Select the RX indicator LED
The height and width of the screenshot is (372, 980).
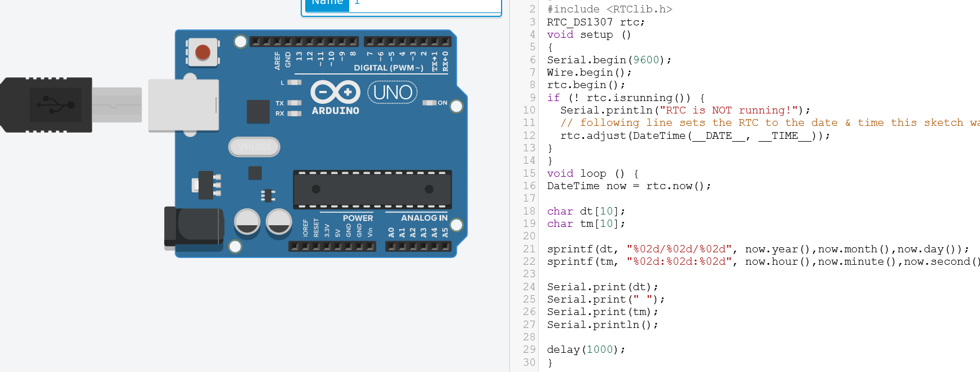[295, 113]
